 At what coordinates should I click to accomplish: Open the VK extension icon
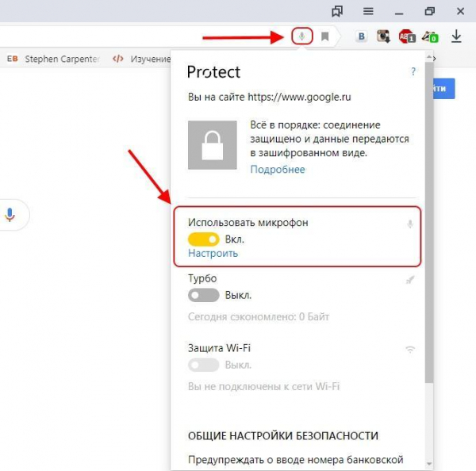[361, 36]
